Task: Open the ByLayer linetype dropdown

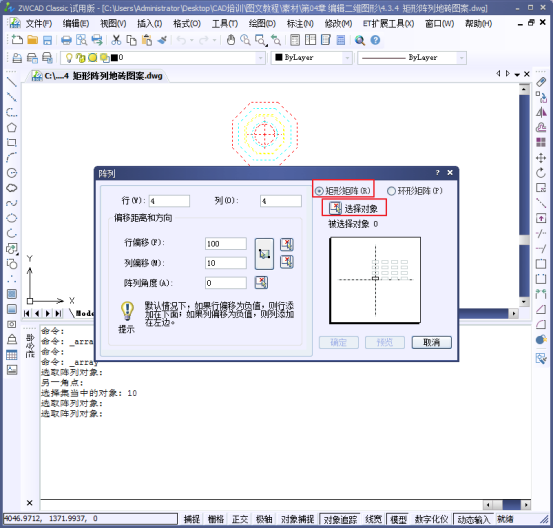Action: [x=461, y=58]
